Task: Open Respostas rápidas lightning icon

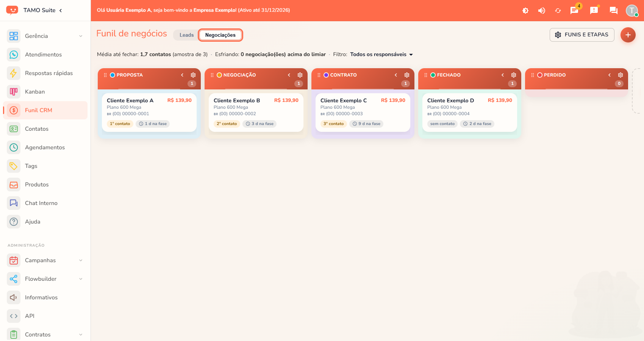Action: pyautogui.click(x=14, y=73)
